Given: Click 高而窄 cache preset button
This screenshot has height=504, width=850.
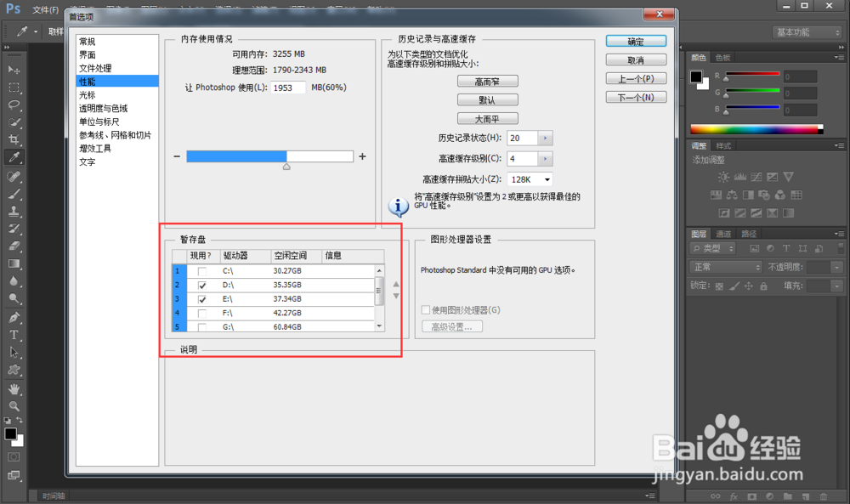Looking at the screenshot, I should coord(487,82).
